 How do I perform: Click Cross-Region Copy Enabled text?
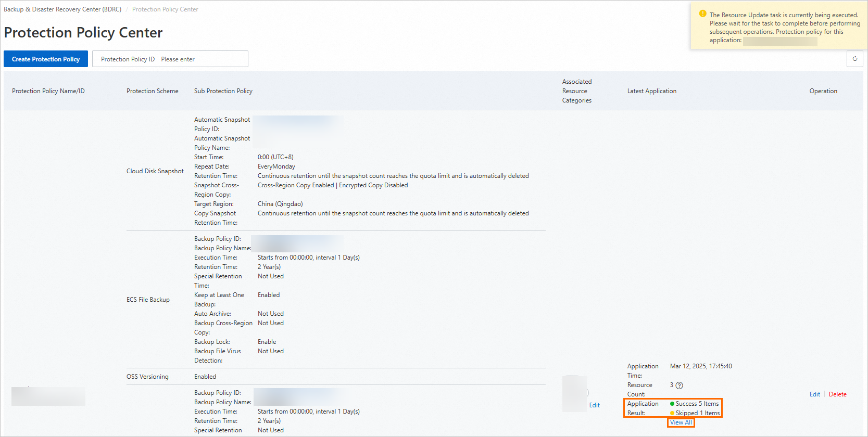pyautogui.click(x=296, y=185)
